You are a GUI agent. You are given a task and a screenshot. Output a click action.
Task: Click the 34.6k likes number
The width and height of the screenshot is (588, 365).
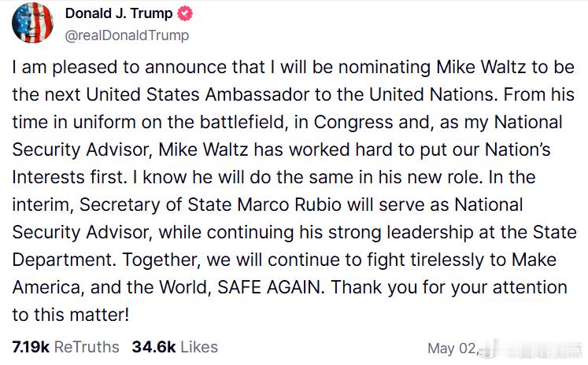(151, 346)
